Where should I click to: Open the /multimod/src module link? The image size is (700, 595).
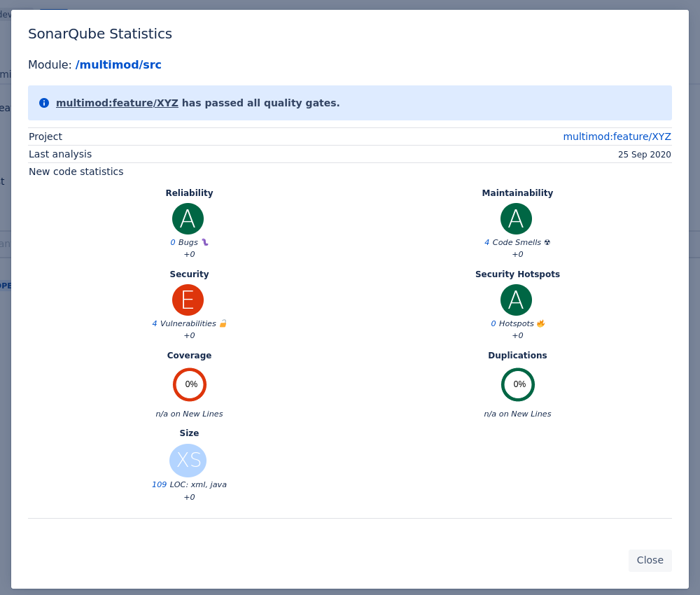(118, 65)
